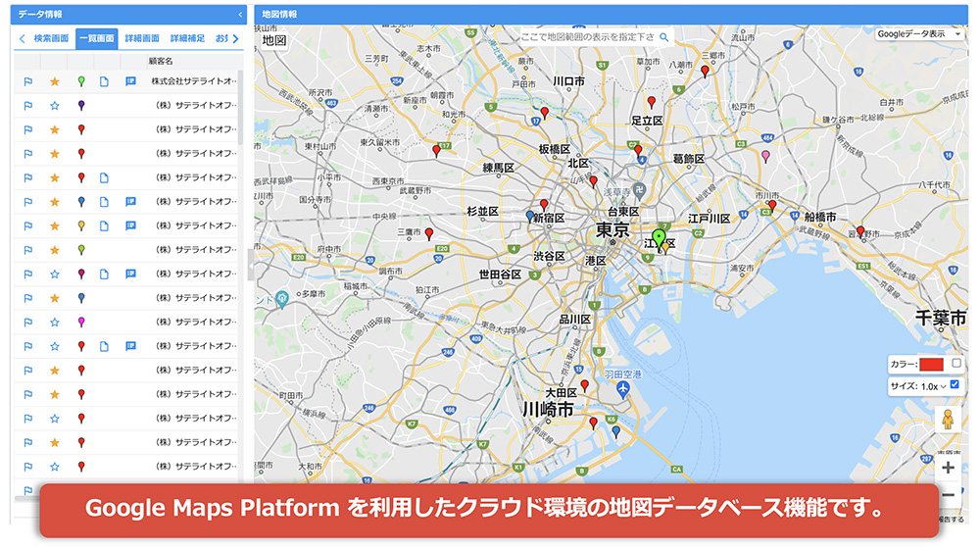Click the red marker near 三郷市
980x548 pixels.
(705, 72)
